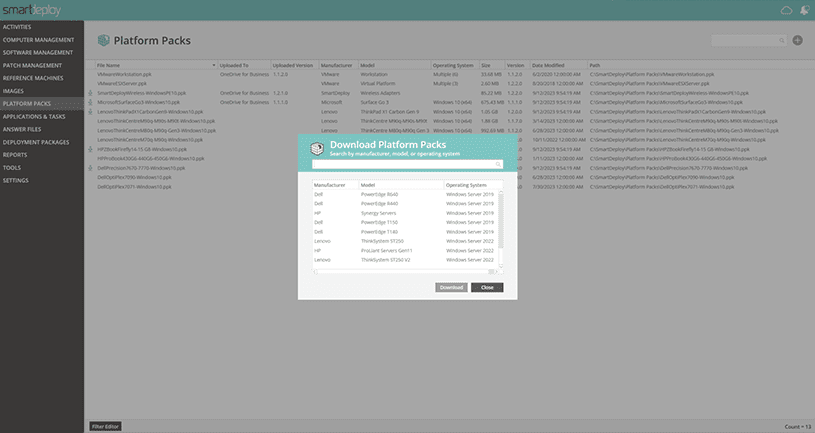Sort dialog list by Manufacturer column
The width and height of the screenshot is (815, 433).
tap(335, 185)
